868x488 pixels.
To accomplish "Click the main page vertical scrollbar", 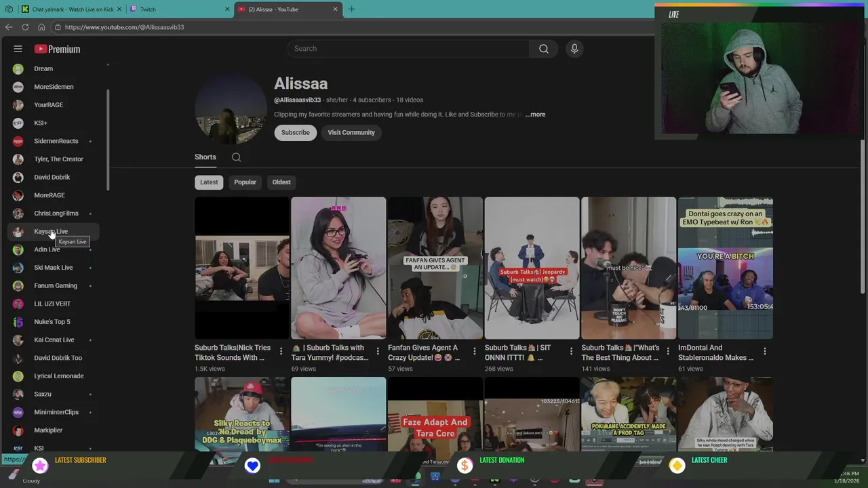I will tap(863, 217).
